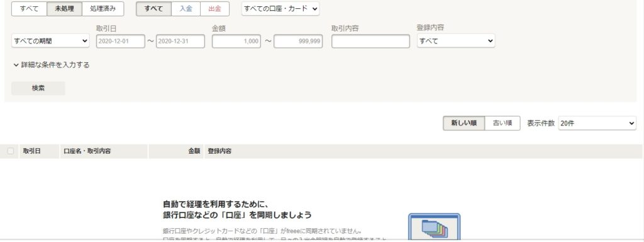Click the folder sync illustration icon
The image size is (644, 242).
(434, 227)
